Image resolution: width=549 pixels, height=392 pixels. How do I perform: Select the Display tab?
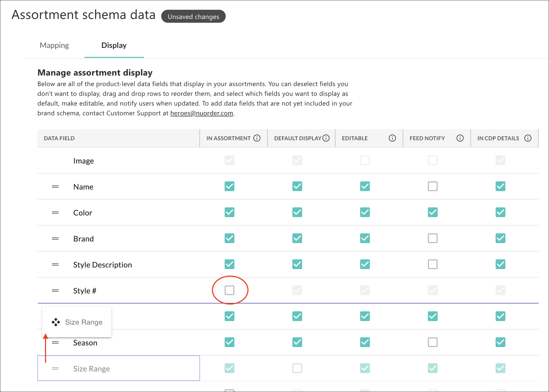tap(114, 45)
